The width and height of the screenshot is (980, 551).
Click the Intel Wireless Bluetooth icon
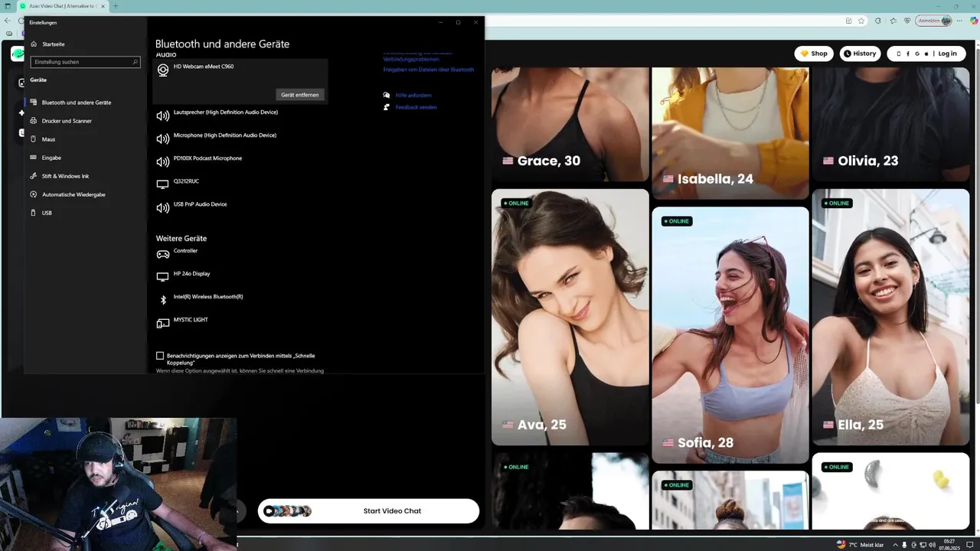click(163, 300)
